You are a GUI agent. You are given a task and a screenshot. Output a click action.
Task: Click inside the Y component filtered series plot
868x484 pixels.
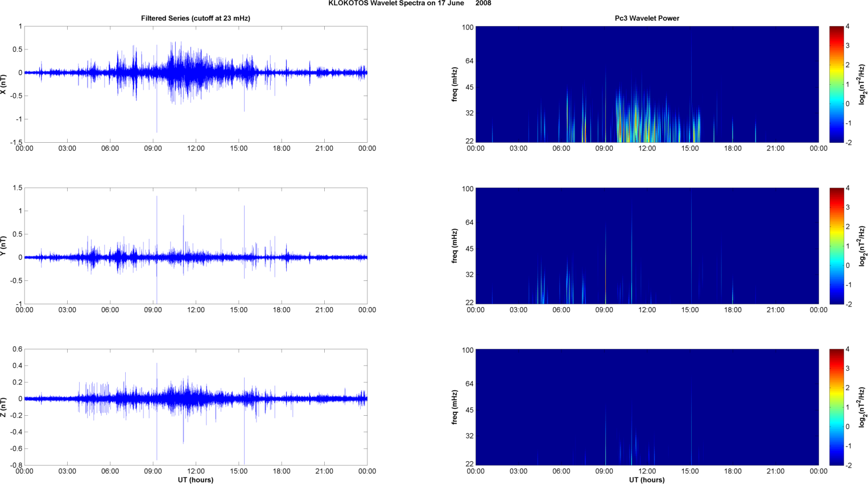coord(196,246)
